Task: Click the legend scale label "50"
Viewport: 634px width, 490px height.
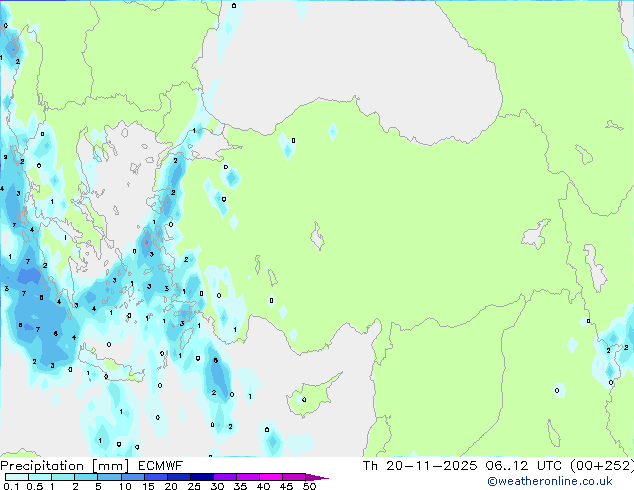Action: 309,486
